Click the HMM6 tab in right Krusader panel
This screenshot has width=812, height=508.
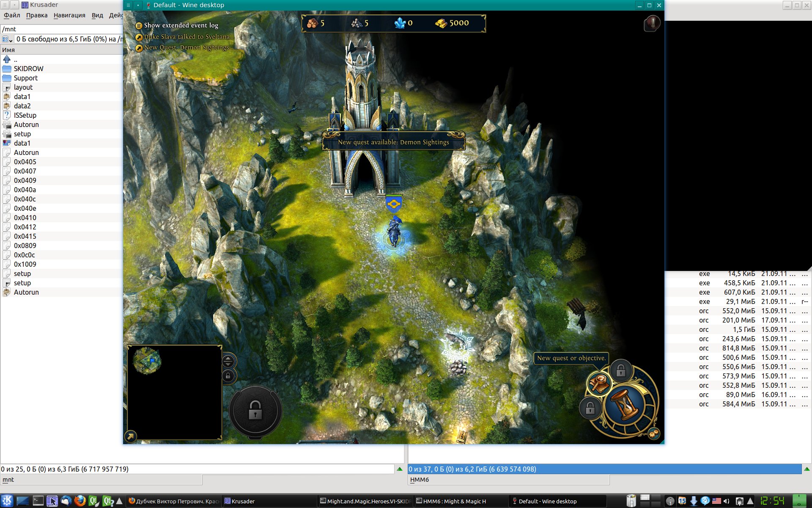click(509, 480)
